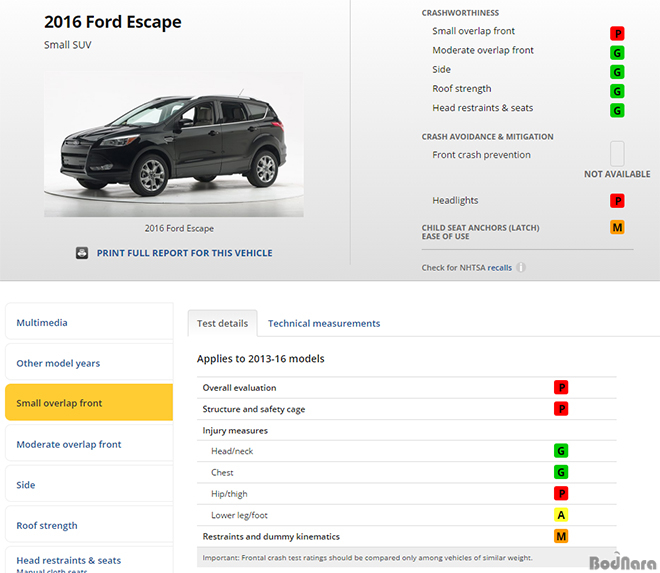Click the Injury measures row label

click(235, 431)
